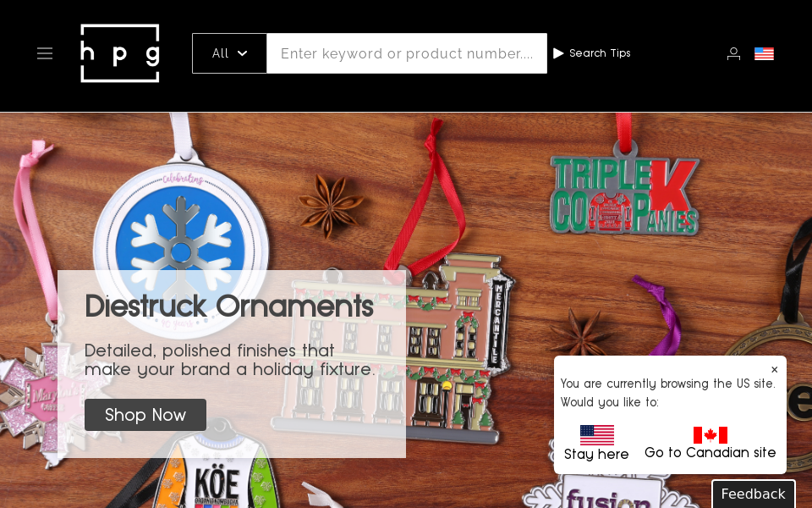Click the chevron beside All
Image resolution: width=812 pixels, height=508 pixels.
pos(243,53)
